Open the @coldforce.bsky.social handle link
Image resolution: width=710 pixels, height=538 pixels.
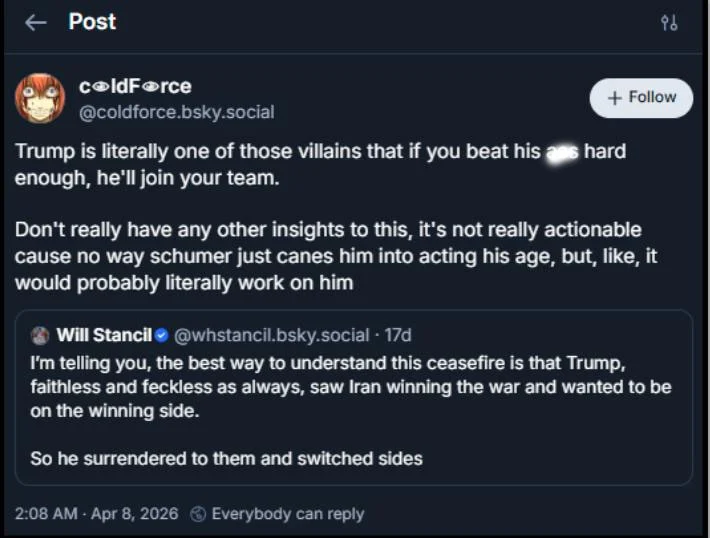[x=176, y=112]
